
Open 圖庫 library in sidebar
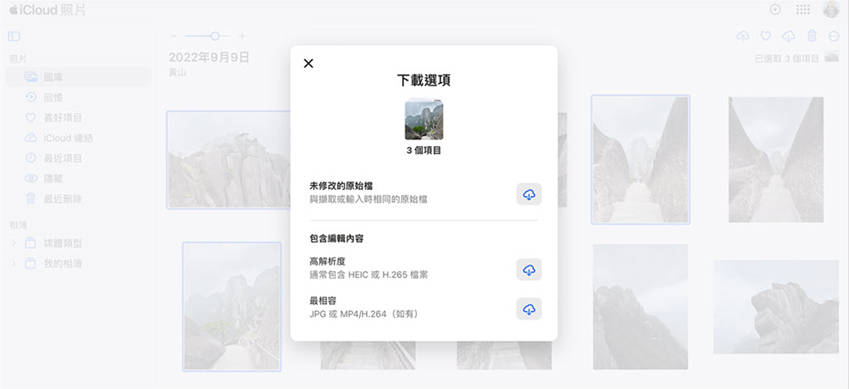tap(79, 77)
